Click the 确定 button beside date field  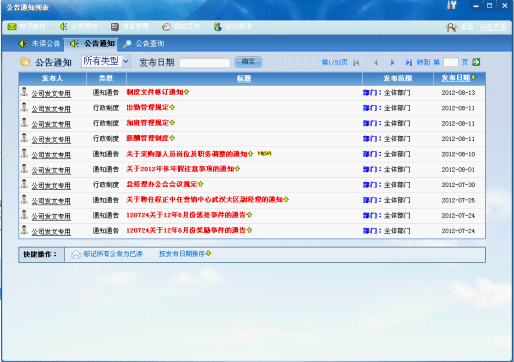pyautogui.click(x=248, y=62)
